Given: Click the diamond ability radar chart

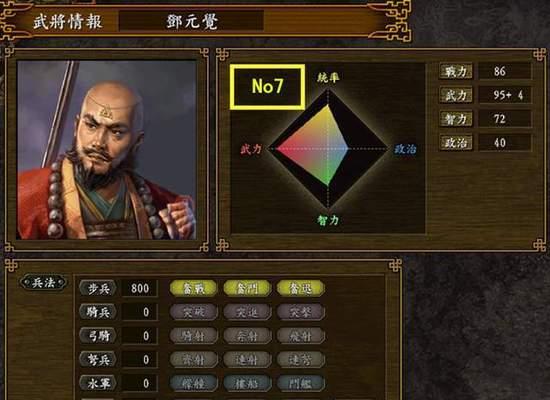Looking at the screenshot, I should click(x=328, y=148).
